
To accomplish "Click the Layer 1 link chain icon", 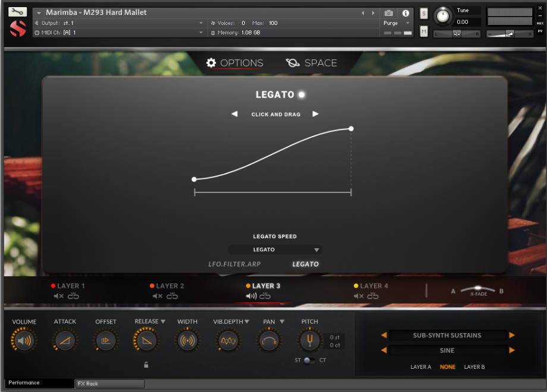I will (74, 296).
